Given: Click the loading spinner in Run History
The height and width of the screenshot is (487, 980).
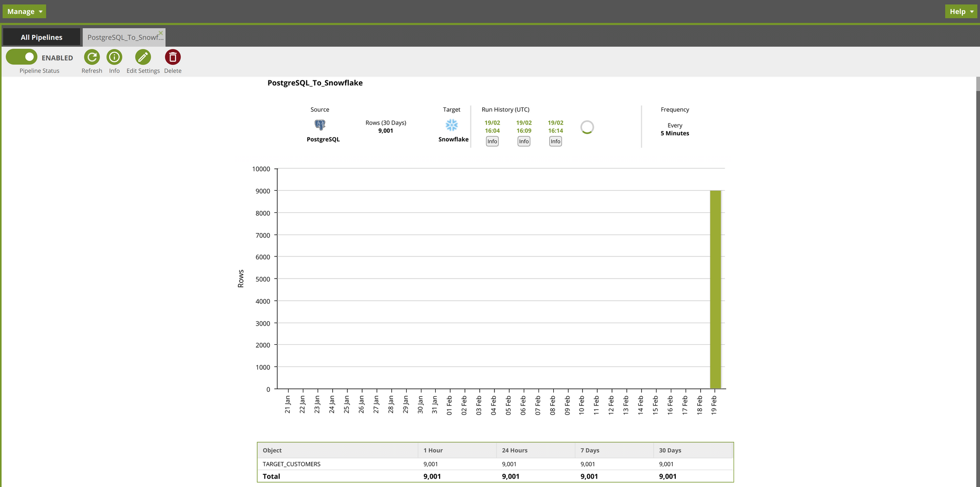Looking at the screenshot, I should click(x=587, y=128).
